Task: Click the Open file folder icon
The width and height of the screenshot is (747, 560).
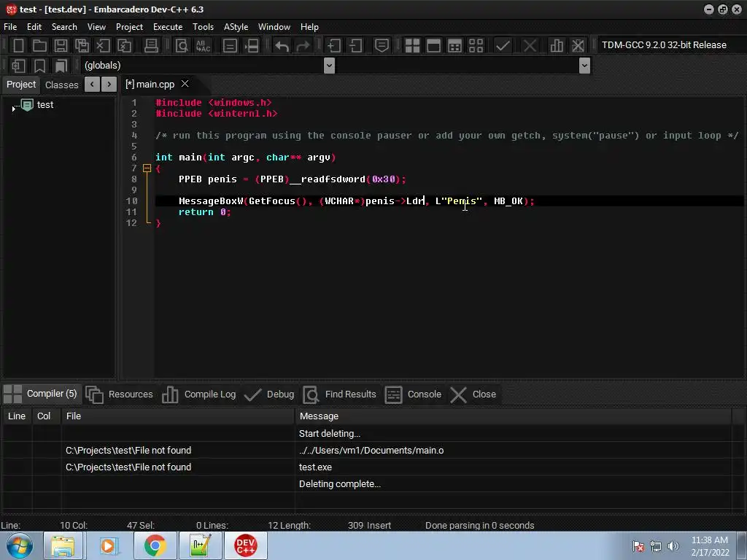Action: (39, 46)
